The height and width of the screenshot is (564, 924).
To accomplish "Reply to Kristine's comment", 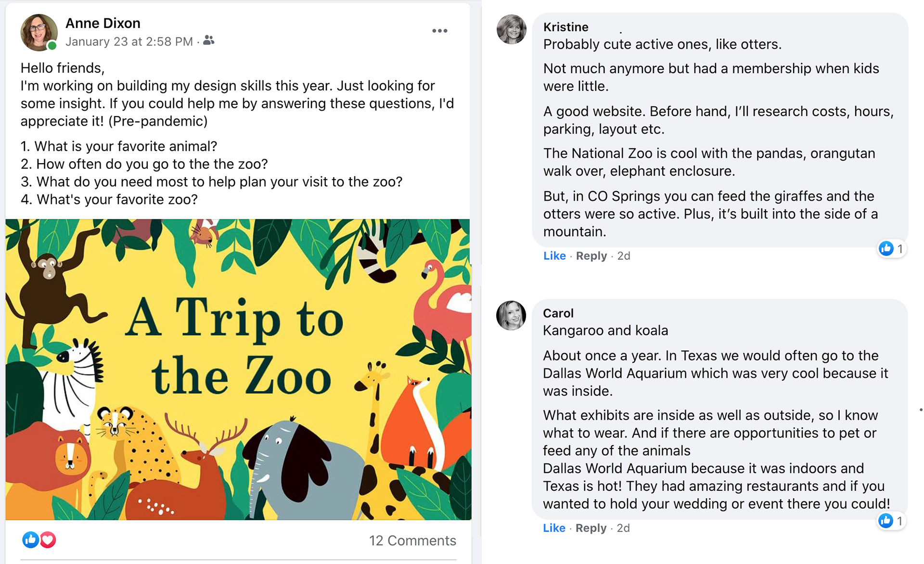I will (x=591, y=256).
